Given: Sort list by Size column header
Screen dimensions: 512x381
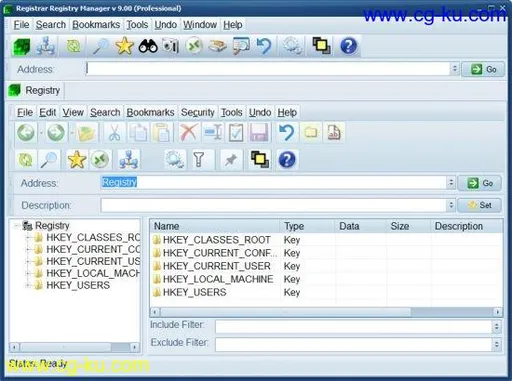Looking at the screenshot, I should 408,226.
